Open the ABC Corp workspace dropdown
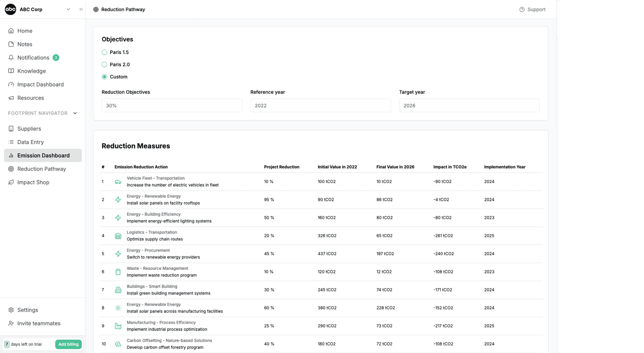644x353 pixels. coord(68,9)
